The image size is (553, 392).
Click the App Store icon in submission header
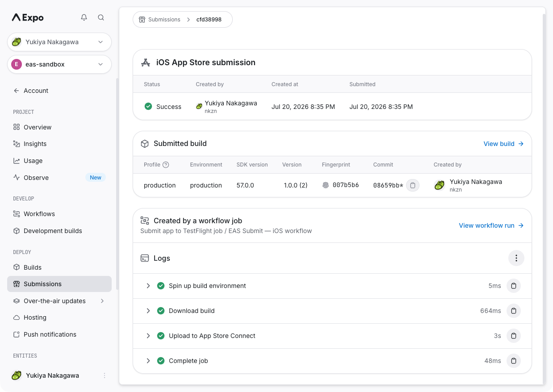click(x=146, y=63)
